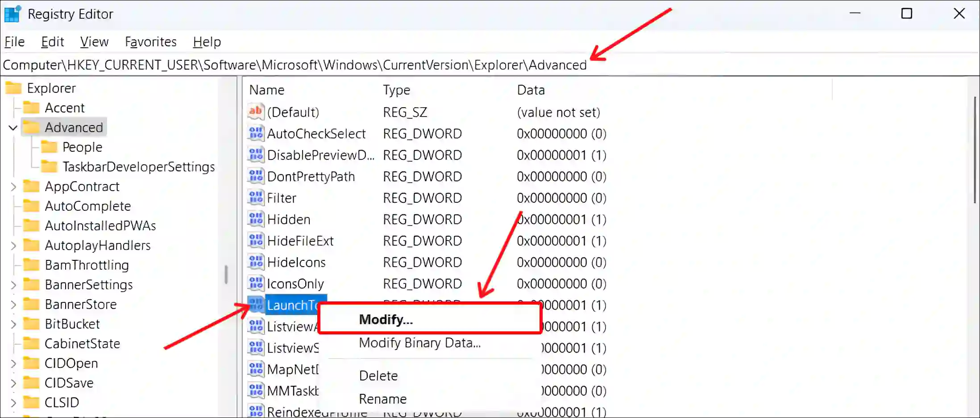
Task: Expand the BitBucket key
Action: tap(13, 324)
